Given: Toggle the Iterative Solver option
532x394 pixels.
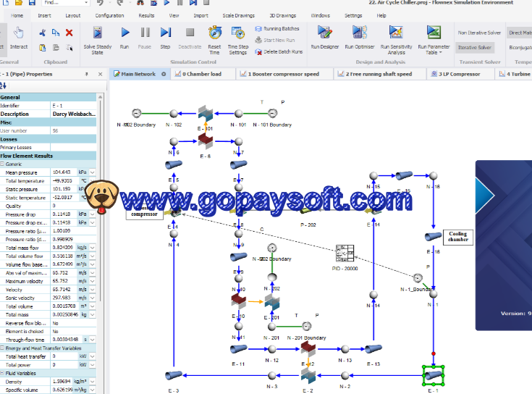Looking at the screenshot, I should [475, 47].
